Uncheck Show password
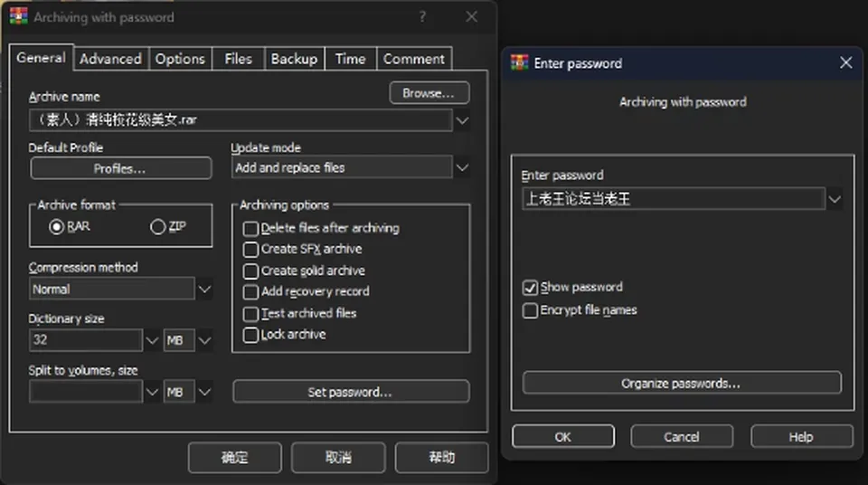 [530, 288]
